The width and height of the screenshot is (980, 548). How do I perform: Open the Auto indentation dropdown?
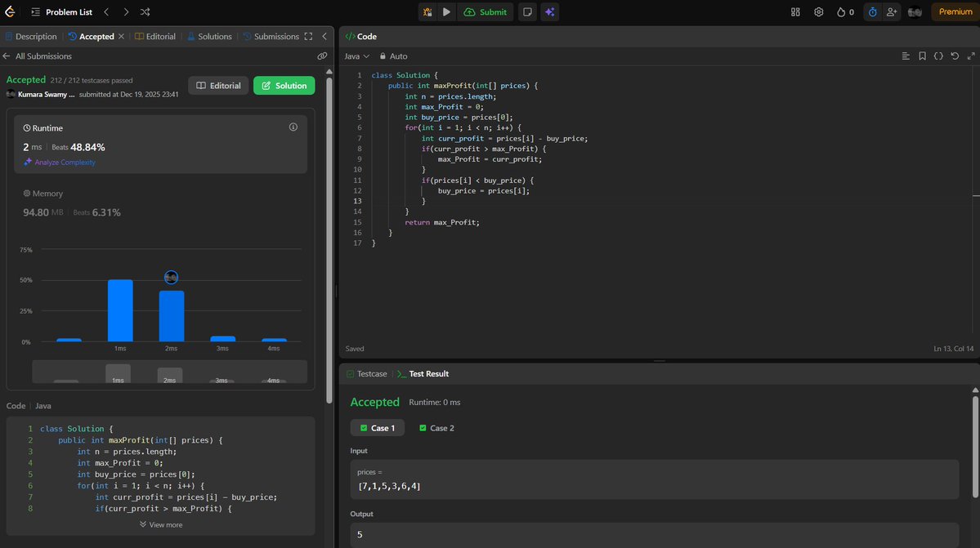[x=393, y=56]
